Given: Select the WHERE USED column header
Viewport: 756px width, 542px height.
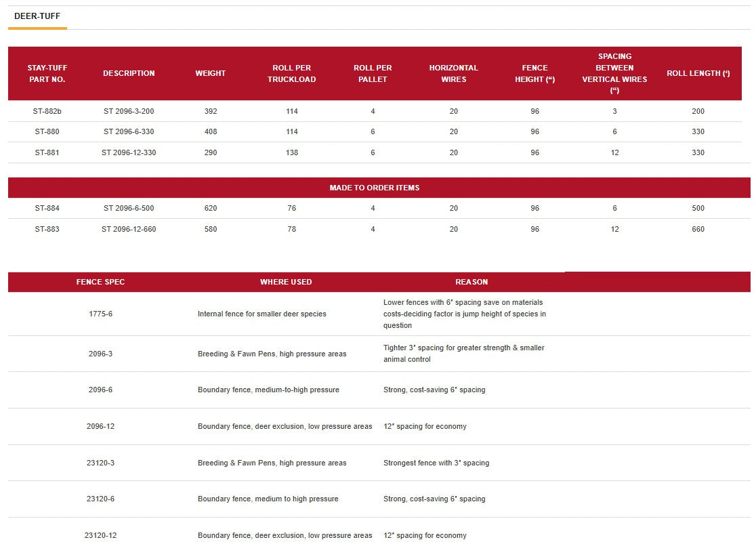Looking at the screenshot, I should (x=286, y=282).
